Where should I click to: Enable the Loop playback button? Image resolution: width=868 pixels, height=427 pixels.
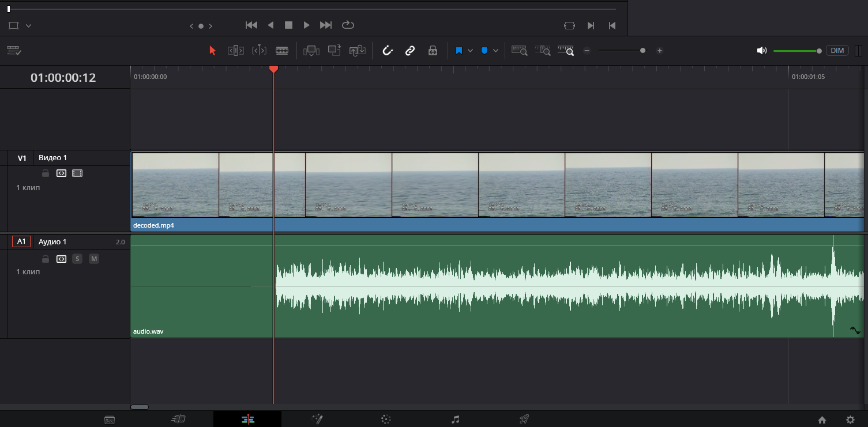[348, 25]
